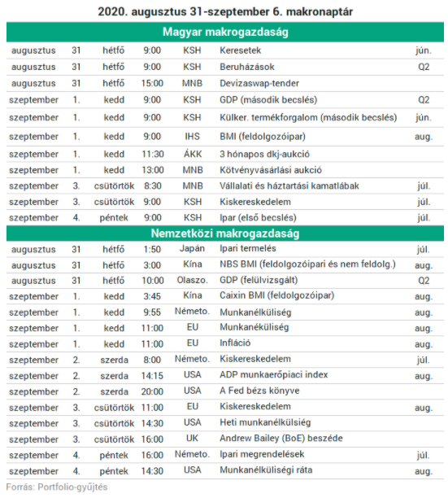Select 'Ipari termelés' for Japán
Viewport: 448px width, 498px height.
coord(247,248)
